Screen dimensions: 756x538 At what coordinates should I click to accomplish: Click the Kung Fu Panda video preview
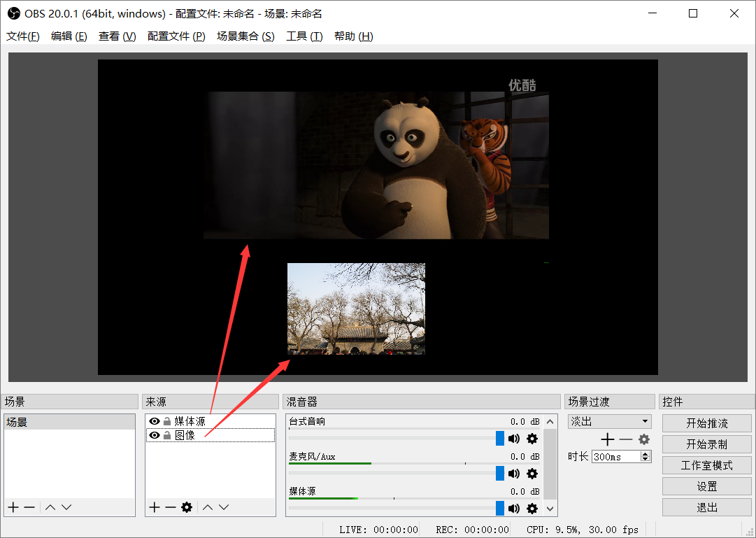pos(376,165)
